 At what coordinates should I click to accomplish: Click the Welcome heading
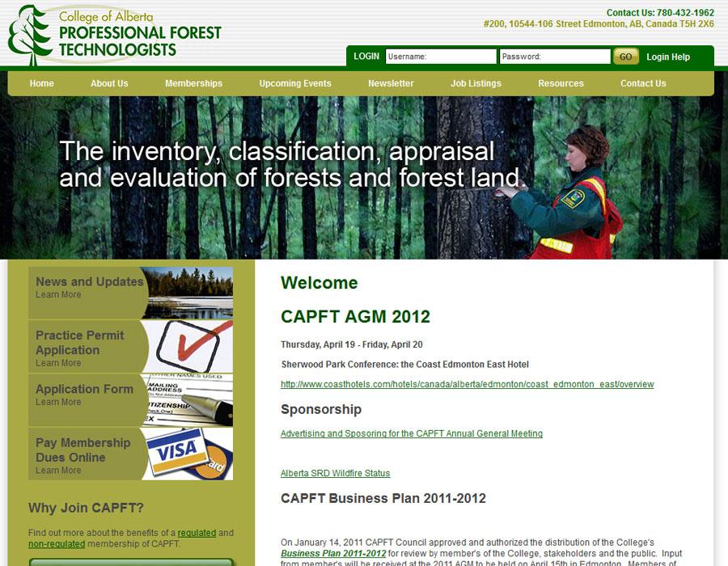click(x=319, y=283)
